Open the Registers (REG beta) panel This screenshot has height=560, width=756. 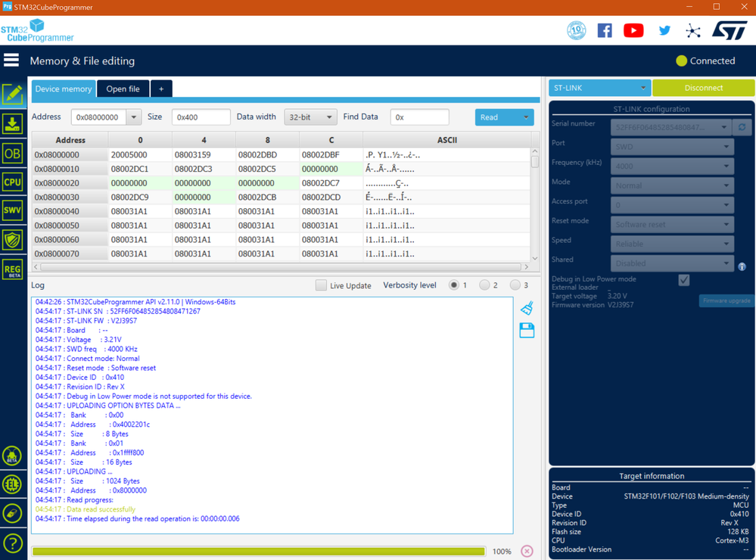(x=12, y=269)
